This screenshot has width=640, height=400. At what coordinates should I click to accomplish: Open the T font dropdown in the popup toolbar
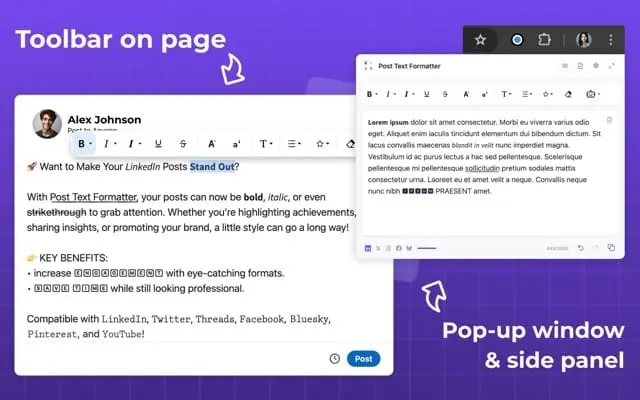(x=506, y=94)
